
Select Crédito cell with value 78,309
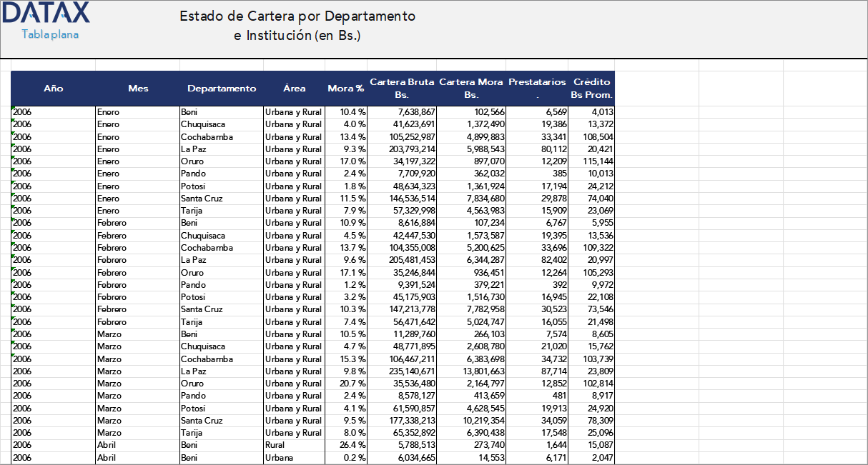pyautogui.click(x=591, y=421)
